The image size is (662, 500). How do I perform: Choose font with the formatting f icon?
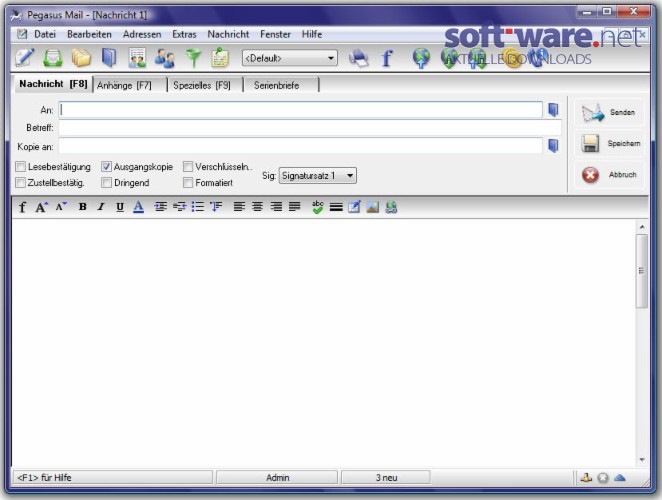22,207
